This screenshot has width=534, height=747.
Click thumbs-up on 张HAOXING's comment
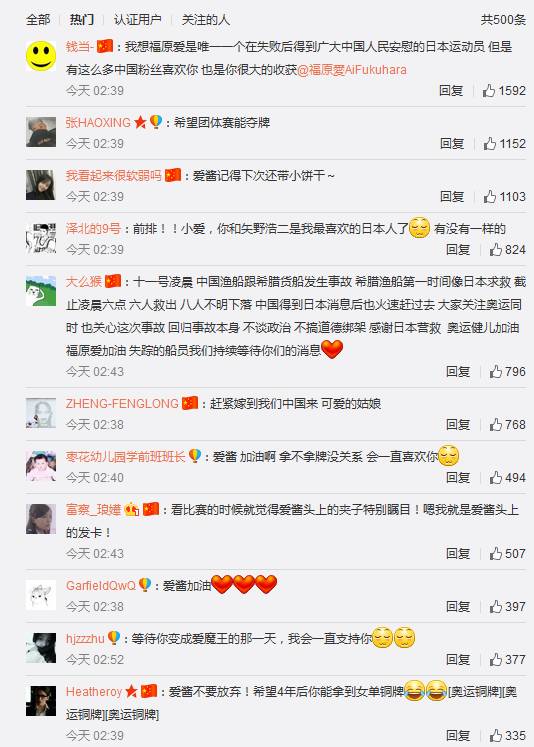tap(504, 143)
